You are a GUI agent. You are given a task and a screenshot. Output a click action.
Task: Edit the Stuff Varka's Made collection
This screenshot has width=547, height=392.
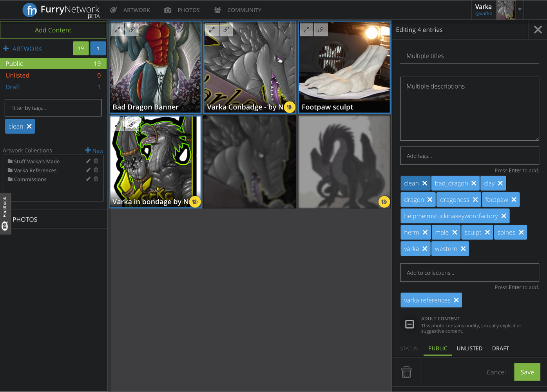tap(88, 161)
